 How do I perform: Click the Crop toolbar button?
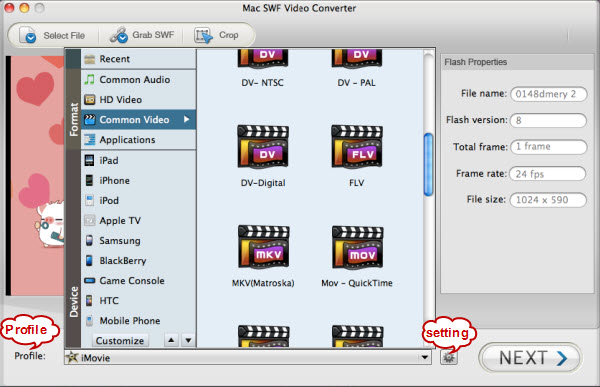coord(217,35)
